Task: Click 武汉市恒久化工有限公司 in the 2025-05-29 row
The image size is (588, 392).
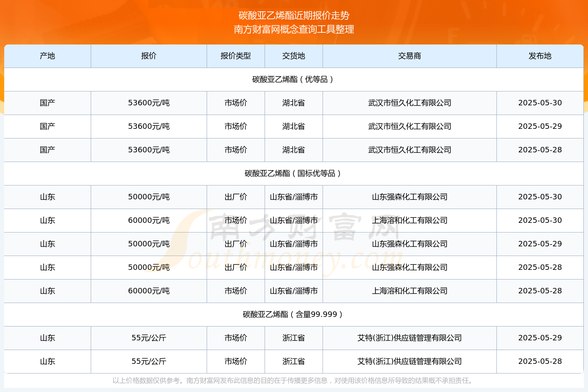Action: coord(409,126)
